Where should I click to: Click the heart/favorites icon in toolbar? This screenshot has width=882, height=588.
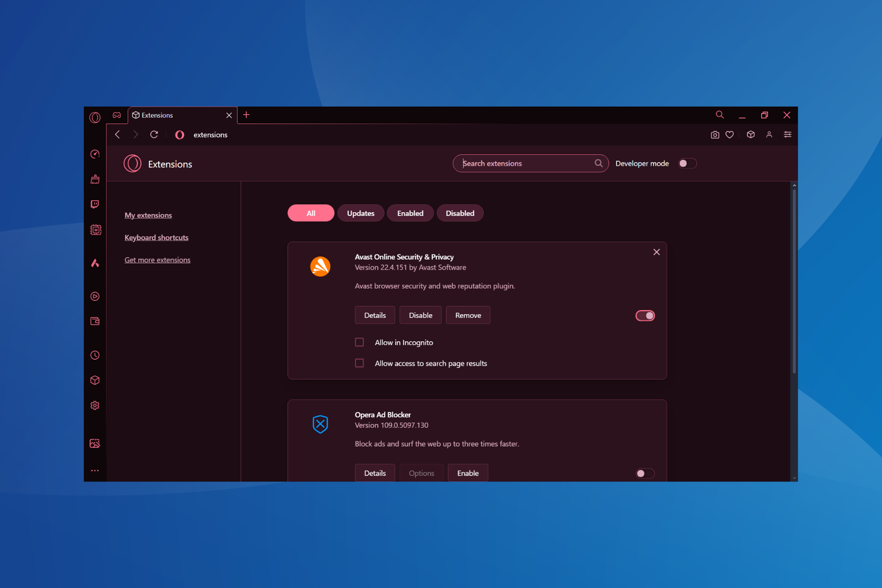coord(730,135)
